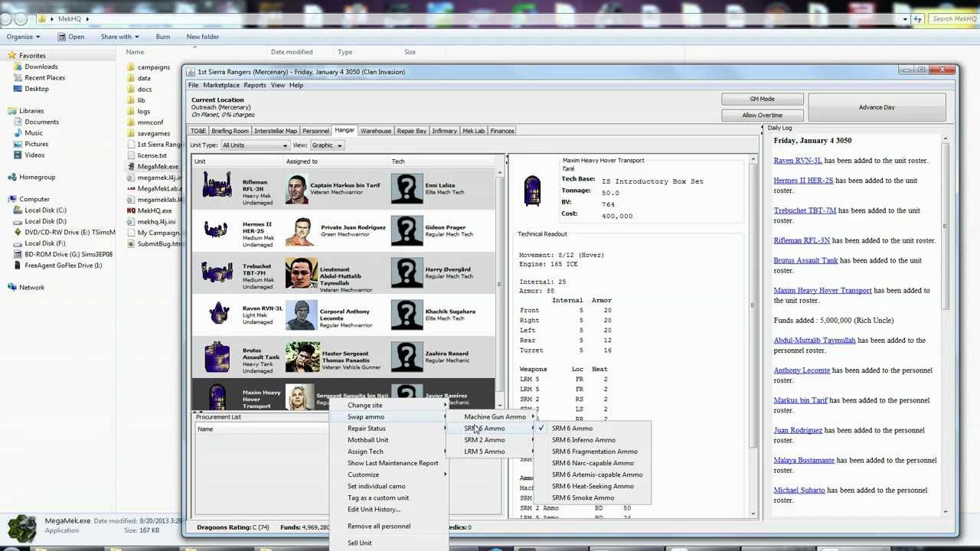Choose SRM 6 Inferno Ammo option
The image size is (980, 551).
pos(583,440)
